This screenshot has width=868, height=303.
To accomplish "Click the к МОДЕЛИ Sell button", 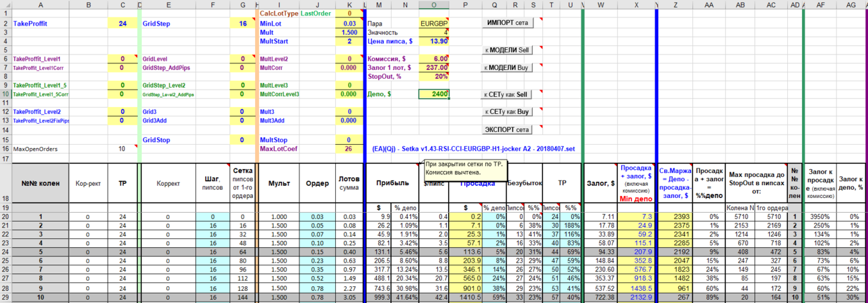I will tap(508, 50).
